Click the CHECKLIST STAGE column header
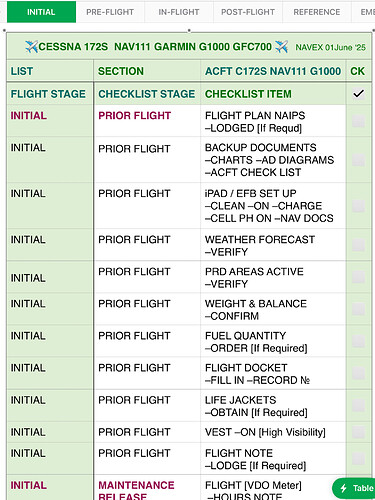Image resolution: width=375 pixels, height=500 pixels. pyautogui.click(x=147, y=94)
